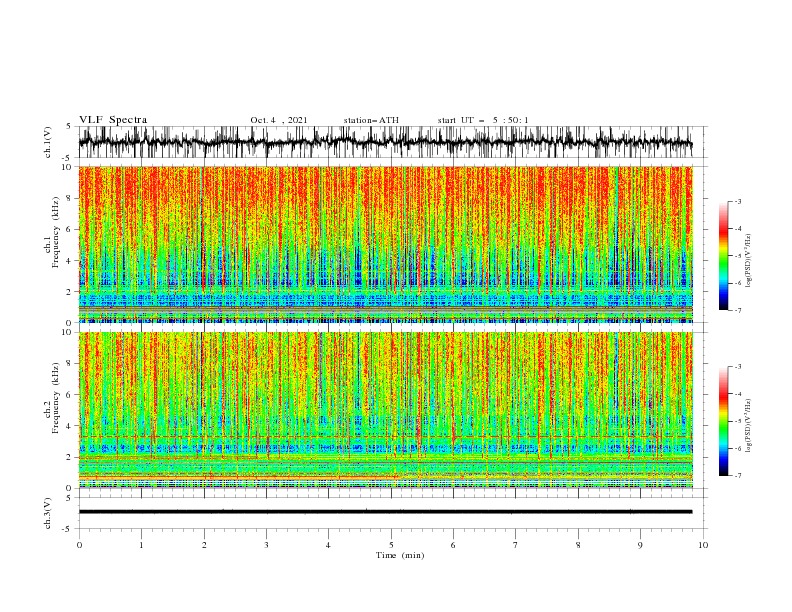This screenshot has width=792, height=612.
Task: Click time axis tick label "4"
Action: pyautogui.click(x=328, y=545)
